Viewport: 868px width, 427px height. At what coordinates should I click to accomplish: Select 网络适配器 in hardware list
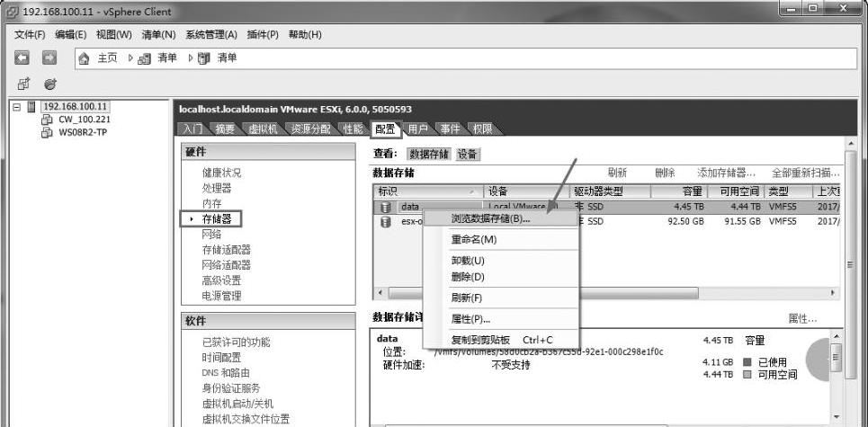(x=227, y=265)
